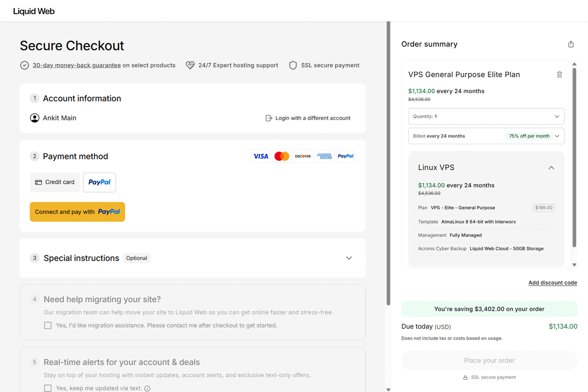Click the Liquid Web logo

pos(33,11)
